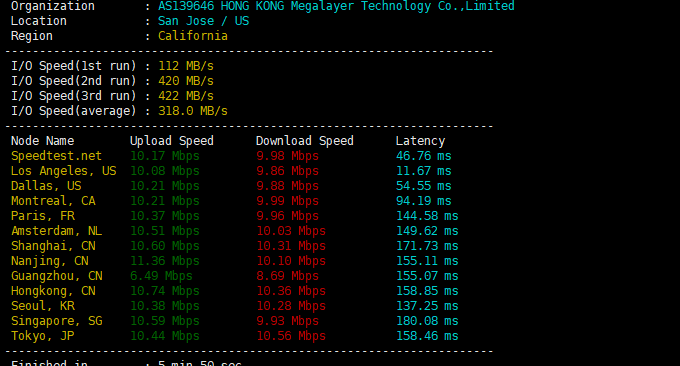Image resolution: width=680 pixels, height=366 pixels.
Task: Select the Hongkong, CN node name
Action: [x=53, y=291]
